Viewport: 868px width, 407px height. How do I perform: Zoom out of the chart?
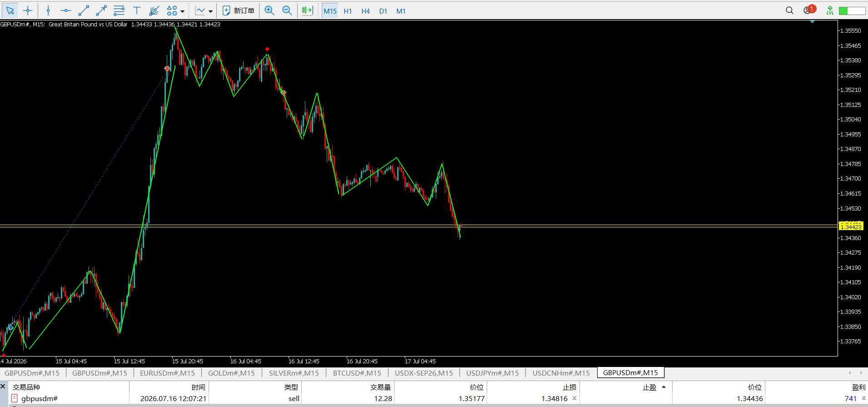point(287,10)
